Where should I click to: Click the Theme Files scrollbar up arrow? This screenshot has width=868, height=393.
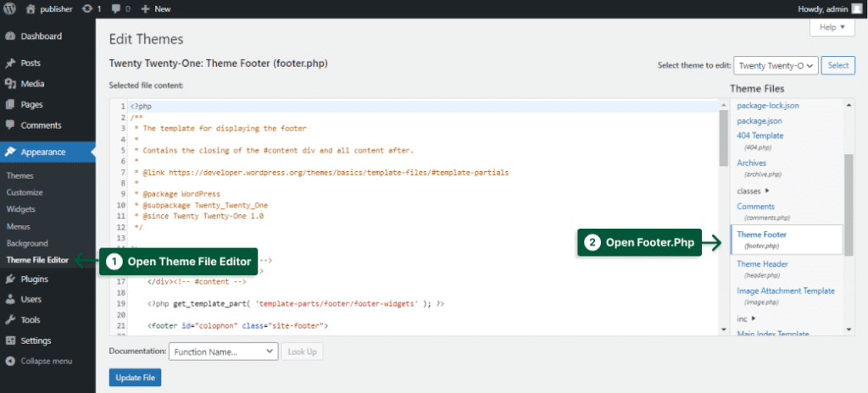point(849,105)
